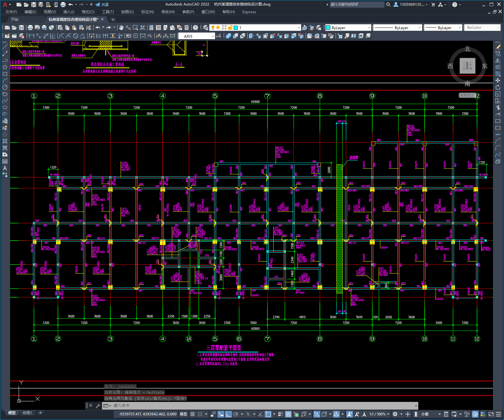Viewport: 504px width, 420px height.
Task: Click the ViewCube 上 top face
Action: point(467,66)
